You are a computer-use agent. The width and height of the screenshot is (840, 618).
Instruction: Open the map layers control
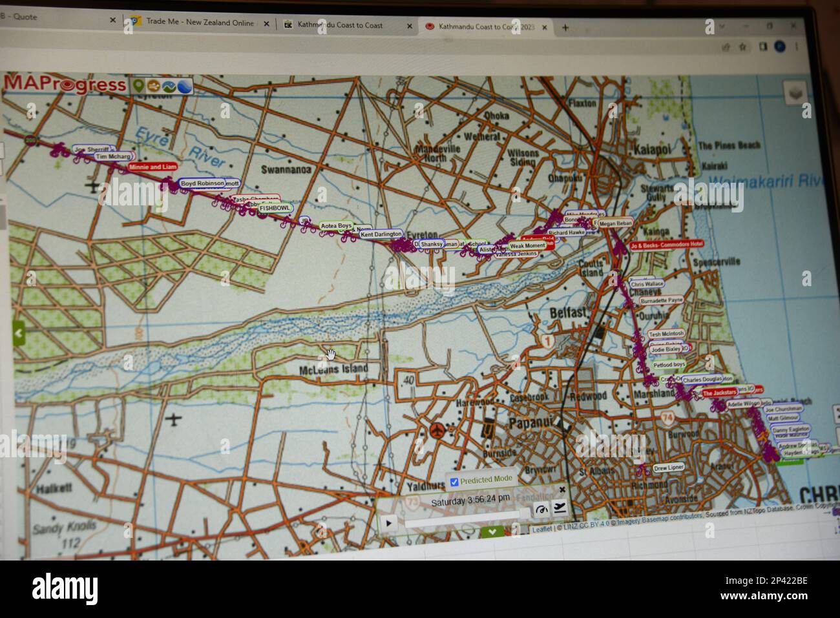[x=796, y=94]
